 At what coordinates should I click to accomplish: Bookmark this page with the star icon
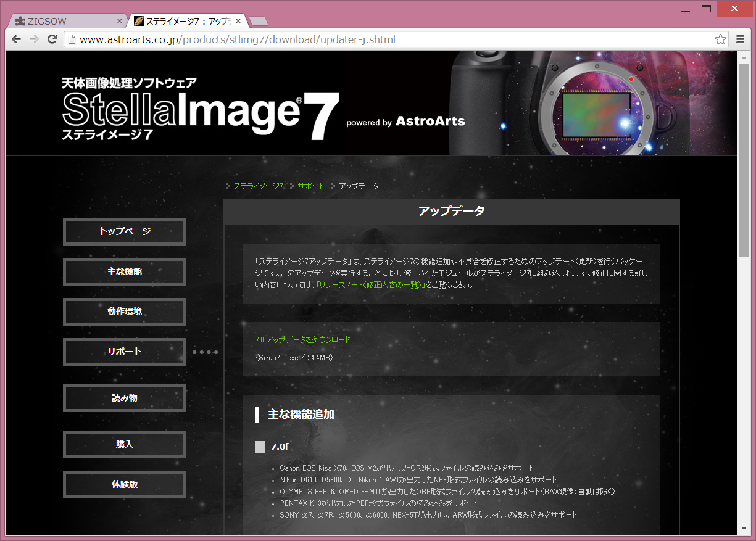(x=720, y=39)
